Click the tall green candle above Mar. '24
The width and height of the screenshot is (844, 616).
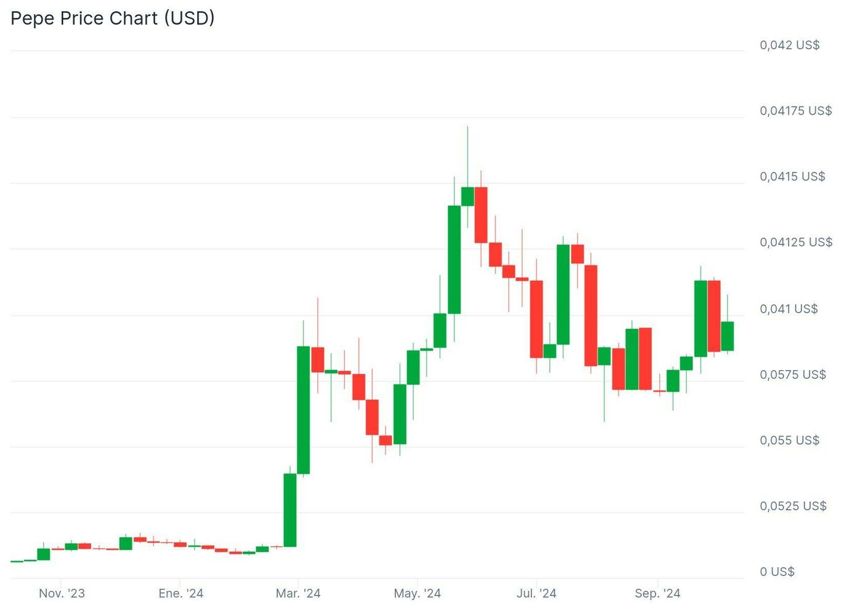pos(303,410)
